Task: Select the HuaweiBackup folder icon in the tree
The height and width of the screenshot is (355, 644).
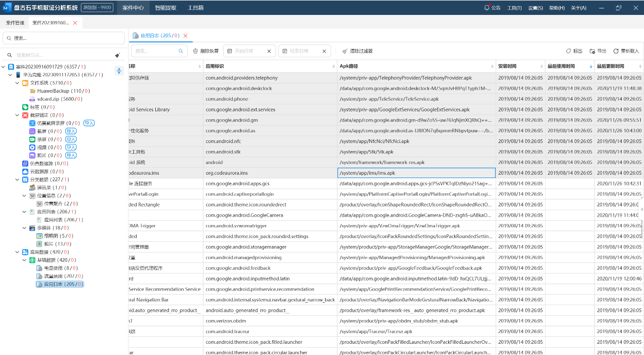Action: coord(33,91)
